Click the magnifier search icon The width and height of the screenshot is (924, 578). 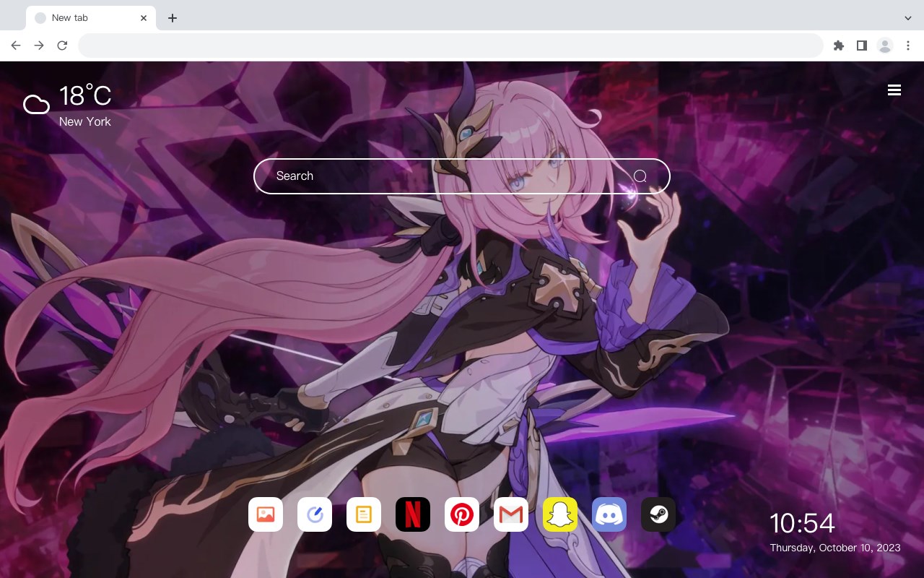click(x=640, y=176)
